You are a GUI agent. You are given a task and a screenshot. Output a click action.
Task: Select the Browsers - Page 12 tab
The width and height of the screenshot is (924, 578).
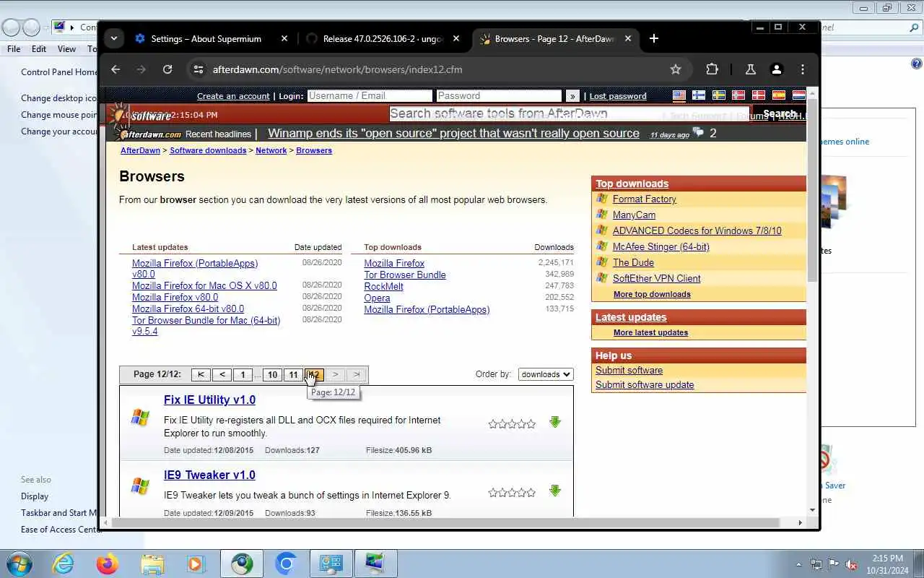[x=554, y=38]
